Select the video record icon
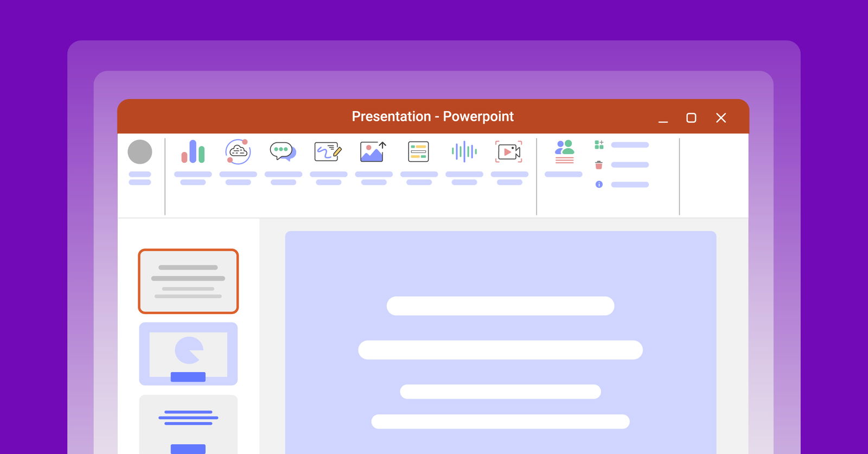The height and width of the screenshot is (454, 868). click(x=509, y=152)
